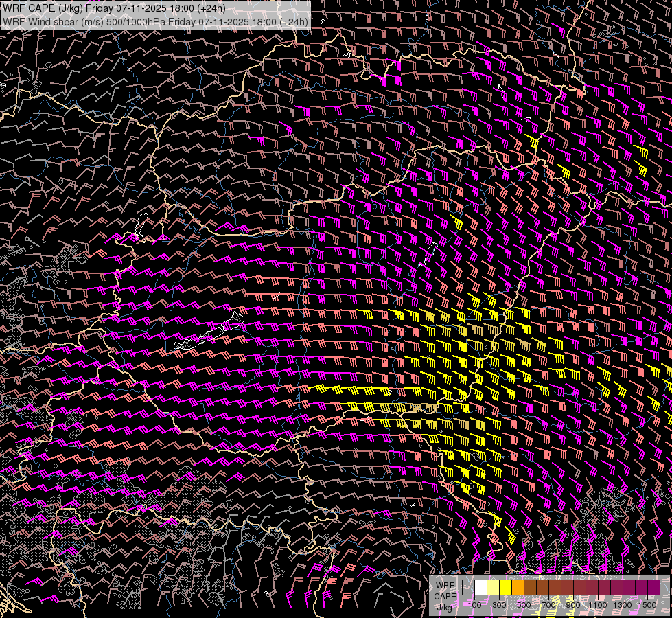
Task: Select the rightmost purple CAPE legend swatch
Action: [653, 588]
